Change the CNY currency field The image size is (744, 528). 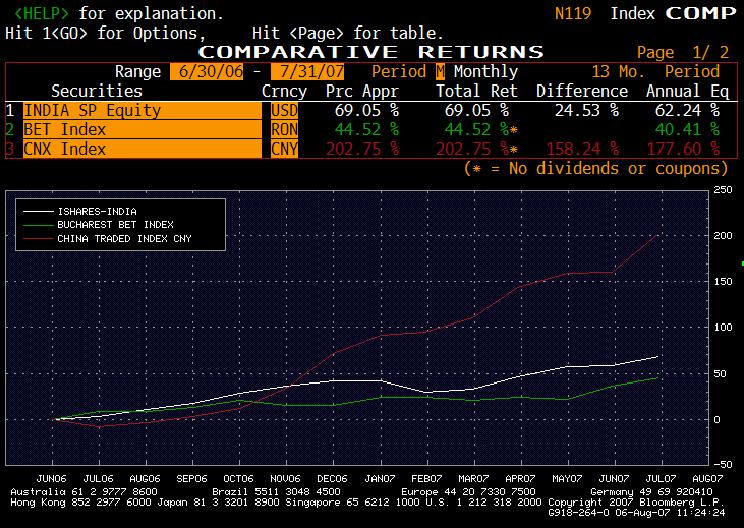[285, 149]
